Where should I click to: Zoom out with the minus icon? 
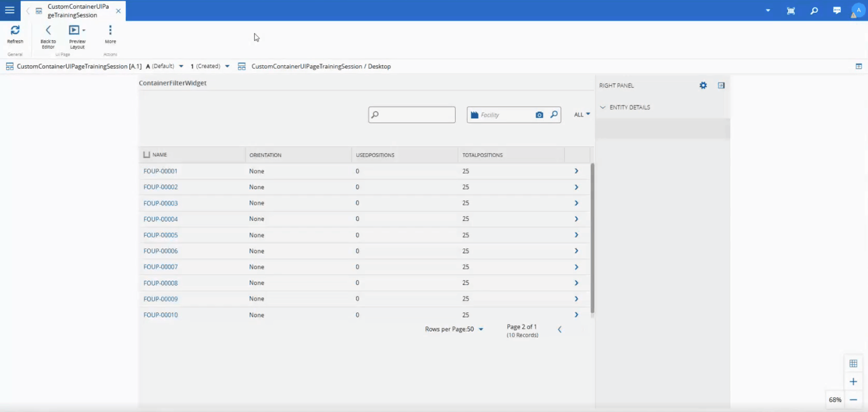854,400
